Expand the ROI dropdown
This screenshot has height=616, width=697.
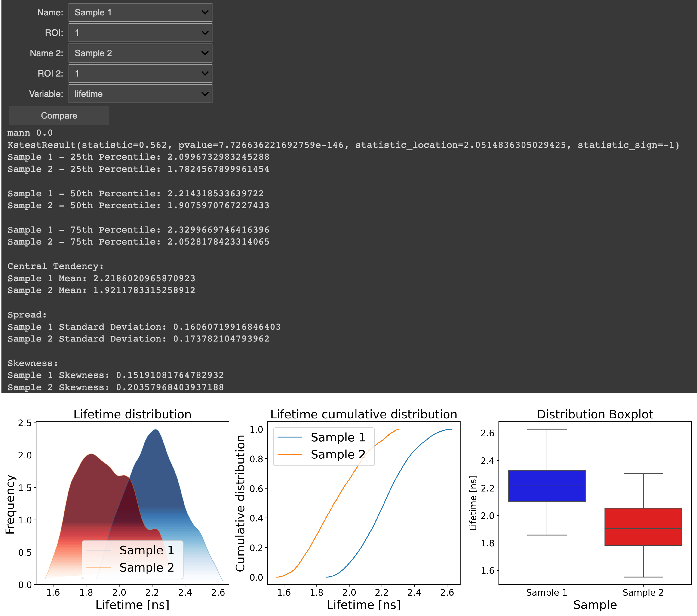tap(140, 33)
